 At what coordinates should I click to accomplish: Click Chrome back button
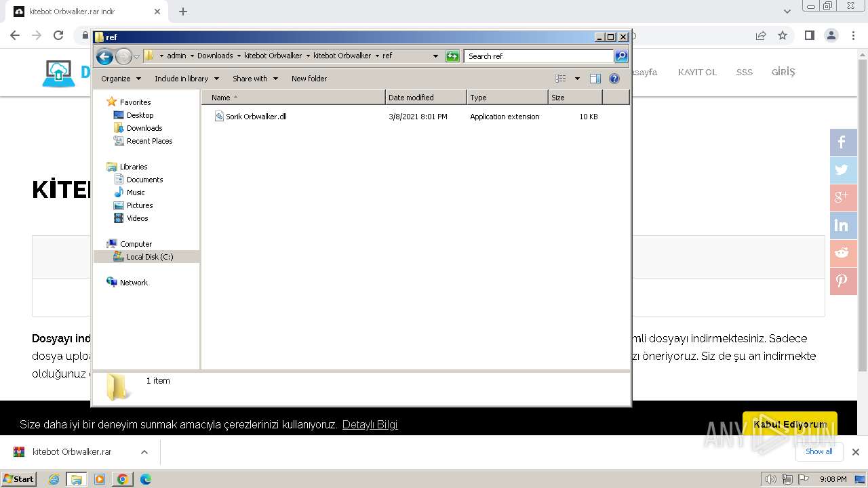coord(15,35)
